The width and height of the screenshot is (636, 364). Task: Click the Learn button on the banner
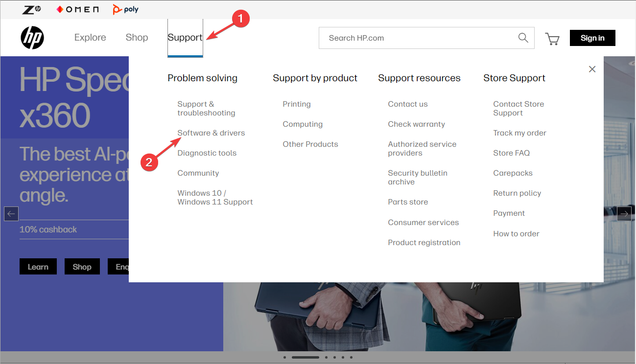tap(38, 267)
